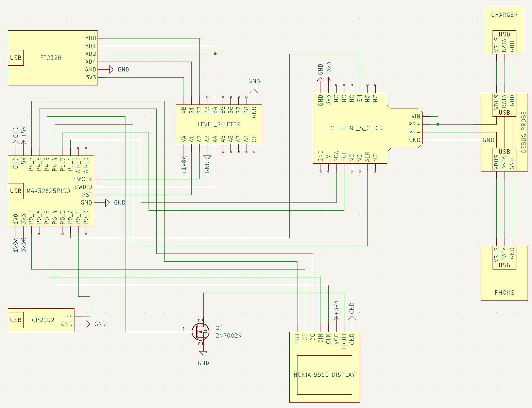This screenshot has width=532, height=408.
Task: Select the Q? reference designator
Action: (x=219, y=328)
